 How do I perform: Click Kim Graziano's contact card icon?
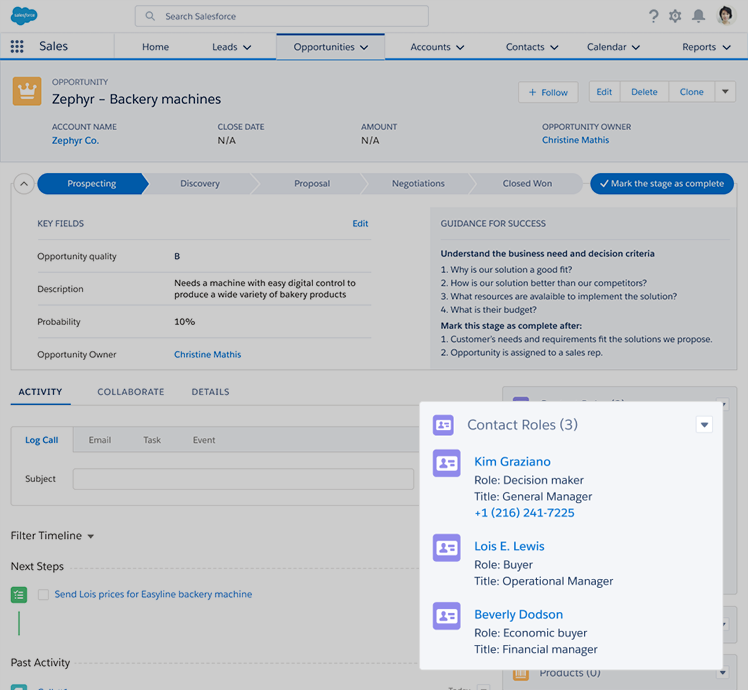tap(446, 463)
